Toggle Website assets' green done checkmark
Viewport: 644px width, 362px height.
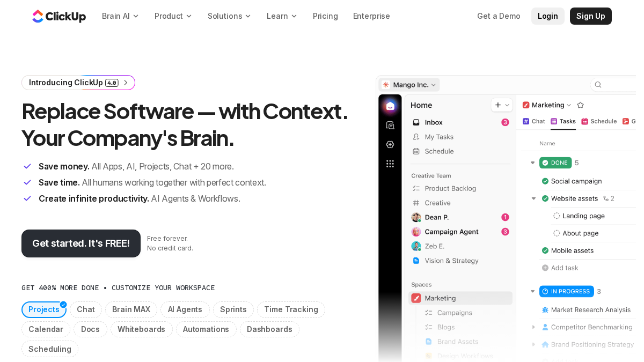coord(545,198)
